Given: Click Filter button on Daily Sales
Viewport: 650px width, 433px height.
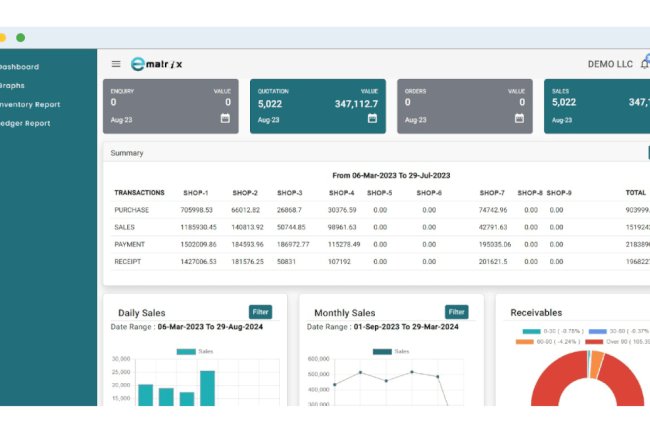Looking at the screenshot, I should 260,312.
